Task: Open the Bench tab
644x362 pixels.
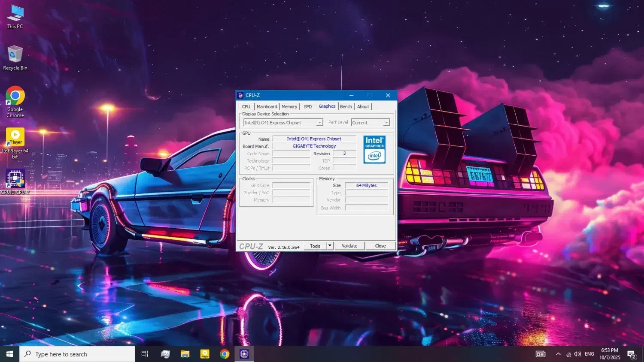Action: [346, 107]
